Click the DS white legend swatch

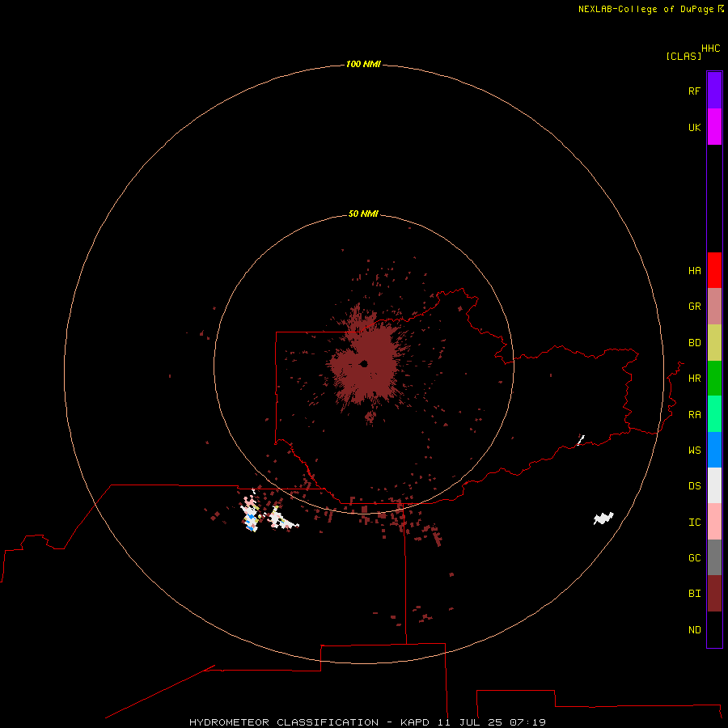(714, 485)
